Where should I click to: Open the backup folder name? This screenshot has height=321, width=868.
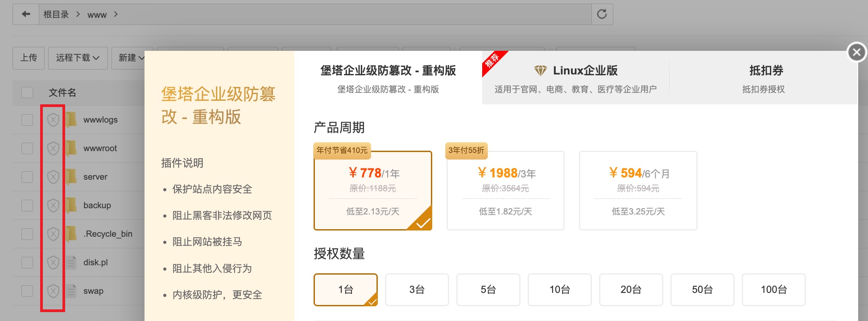pos(97,205)
